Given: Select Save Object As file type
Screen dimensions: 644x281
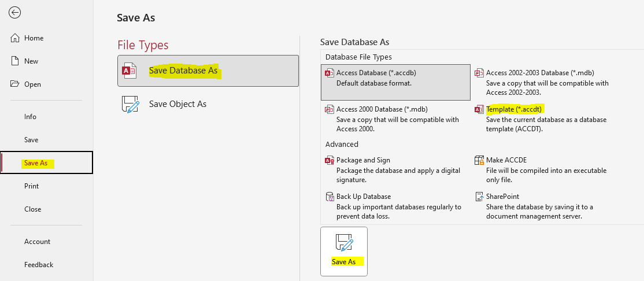Looking at the screenshot, I should pos(208,104).
